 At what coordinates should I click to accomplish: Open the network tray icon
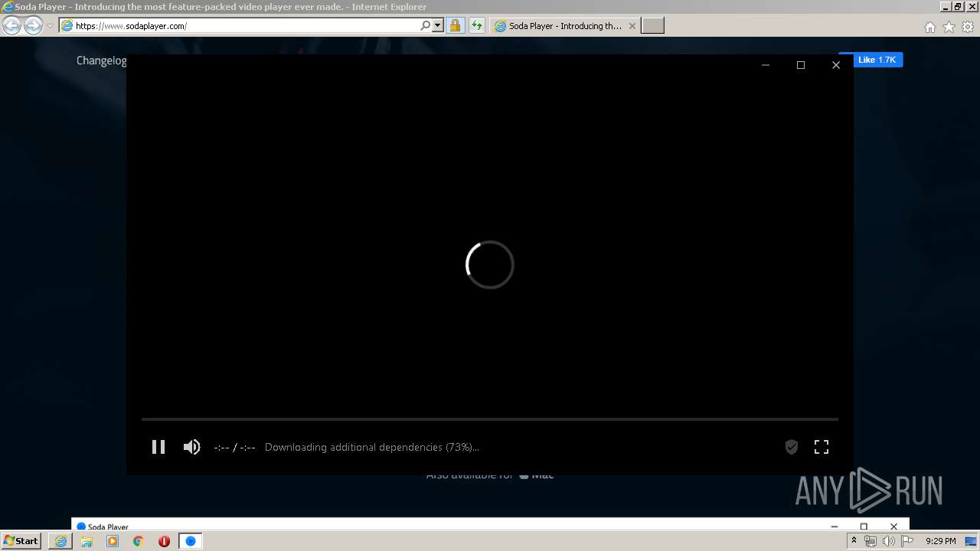tap(871, 541)
